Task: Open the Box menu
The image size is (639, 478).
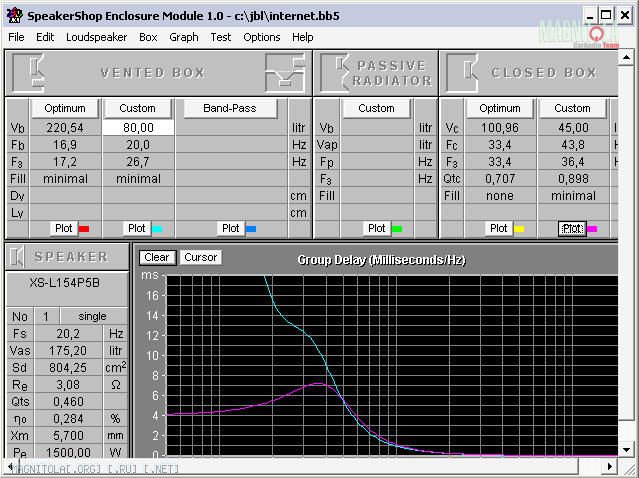Action: [148, 37]
